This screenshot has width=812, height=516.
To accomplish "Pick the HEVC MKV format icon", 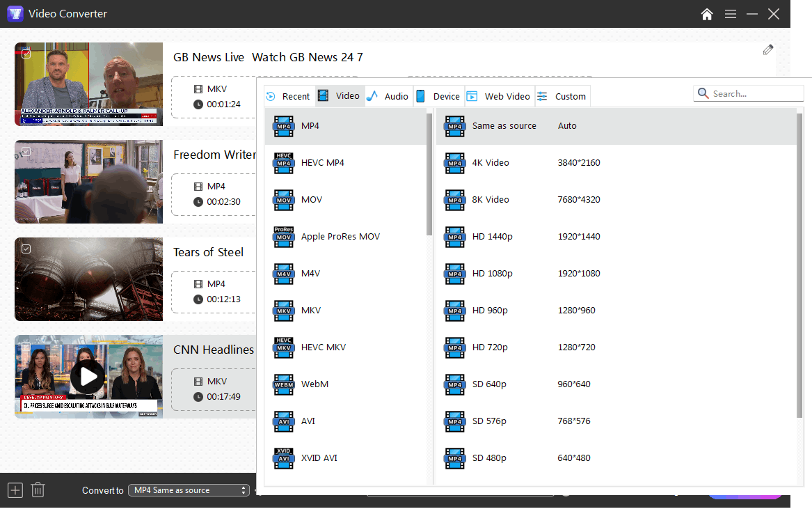I will [283, 347].
